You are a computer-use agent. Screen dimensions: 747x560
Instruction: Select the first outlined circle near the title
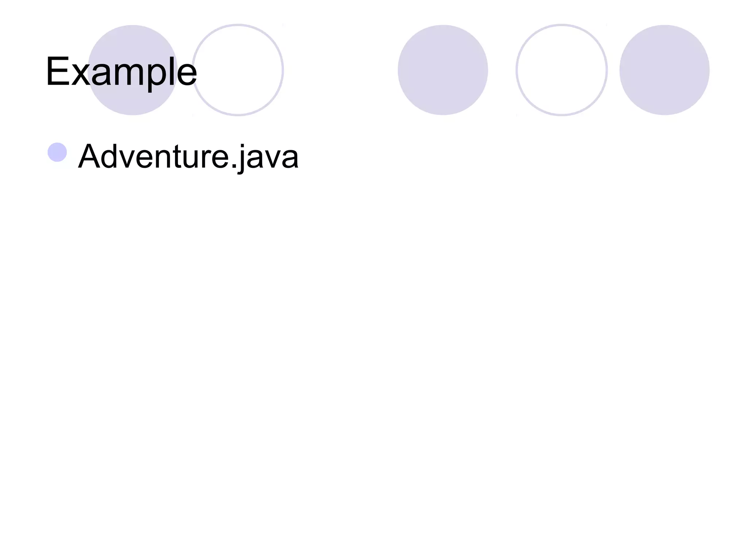[x=238, y=70]
